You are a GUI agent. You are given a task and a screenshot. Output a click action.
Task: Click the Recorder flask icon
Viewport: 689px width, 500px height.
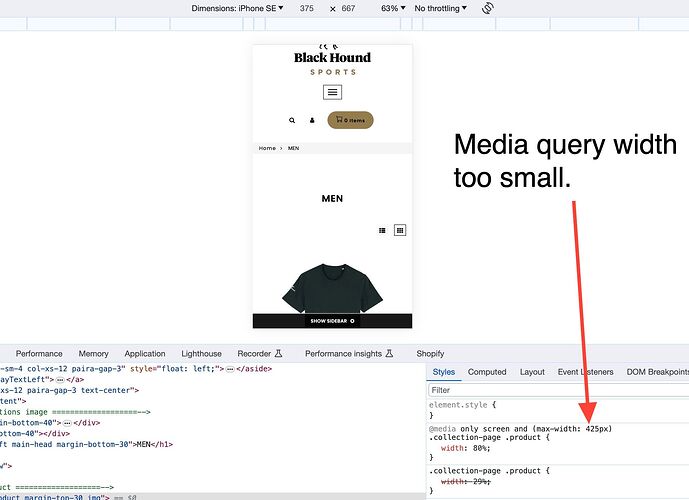point(279,353)
